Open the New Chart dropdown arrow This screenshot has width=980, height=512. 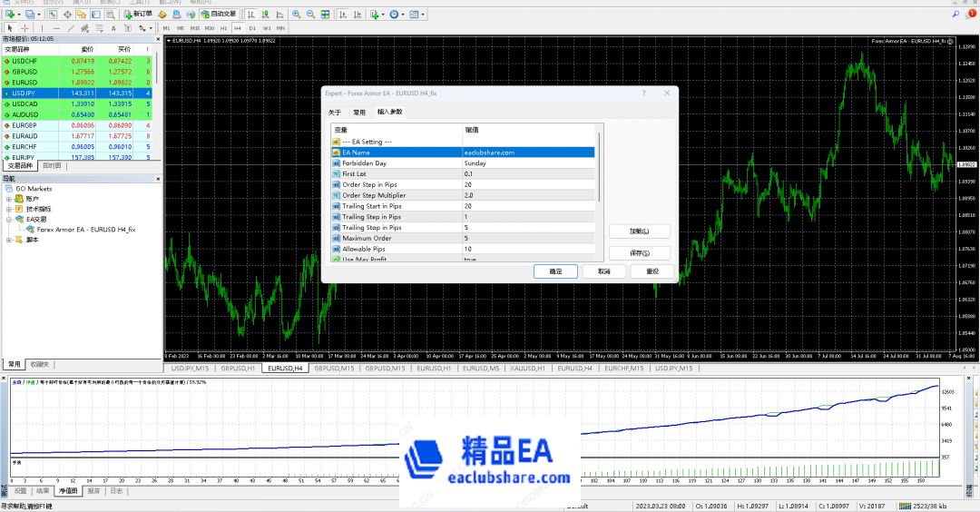pyautogui.click(x=19, y=15)
